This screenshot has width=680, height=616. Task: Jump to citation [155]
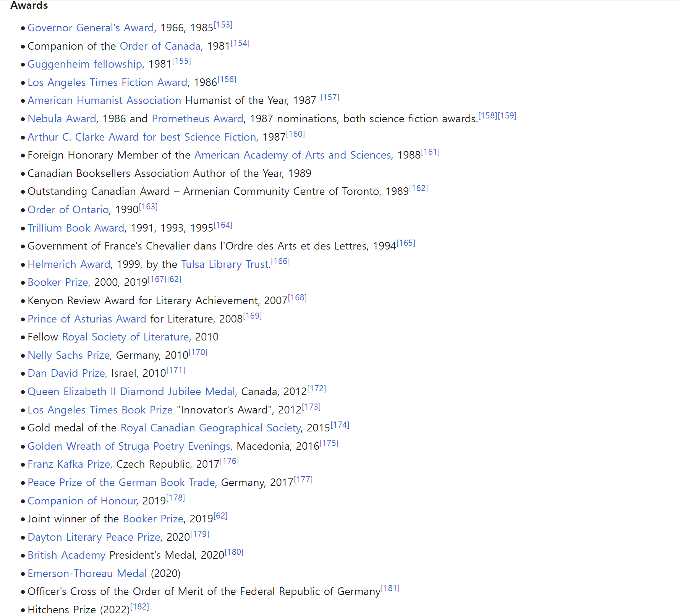tap(181, 61)
